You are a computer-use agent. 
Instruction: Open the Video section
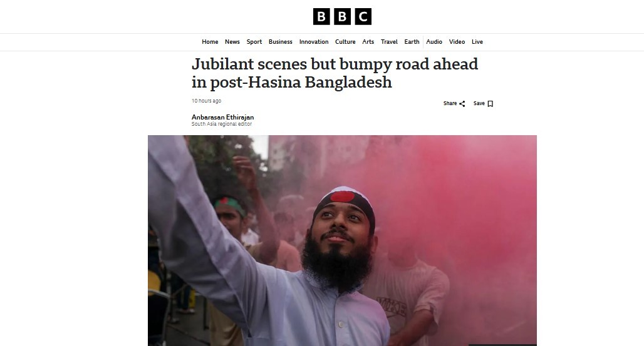click(x=457, y=42)
